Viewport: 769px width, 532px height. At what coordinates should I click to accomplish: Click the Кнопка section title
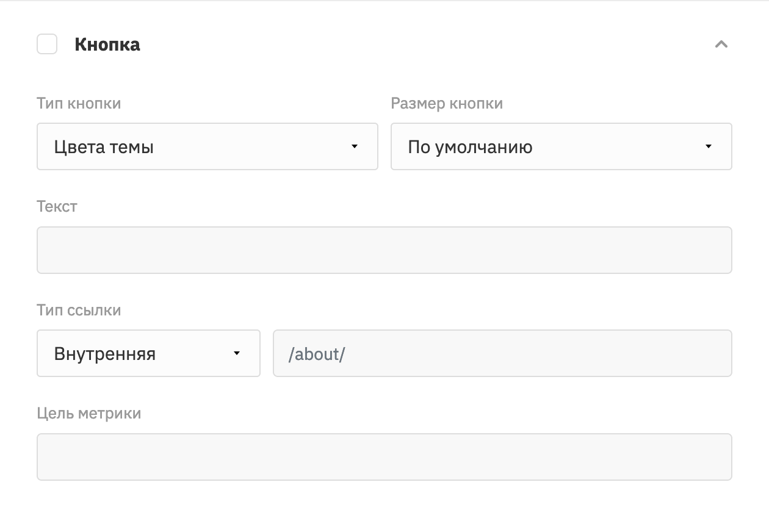click(x=107, y=45)
